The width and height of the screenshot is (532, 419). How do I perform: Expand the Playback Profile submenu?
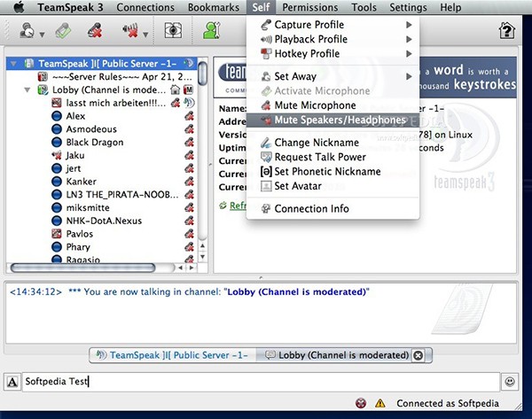332,39
